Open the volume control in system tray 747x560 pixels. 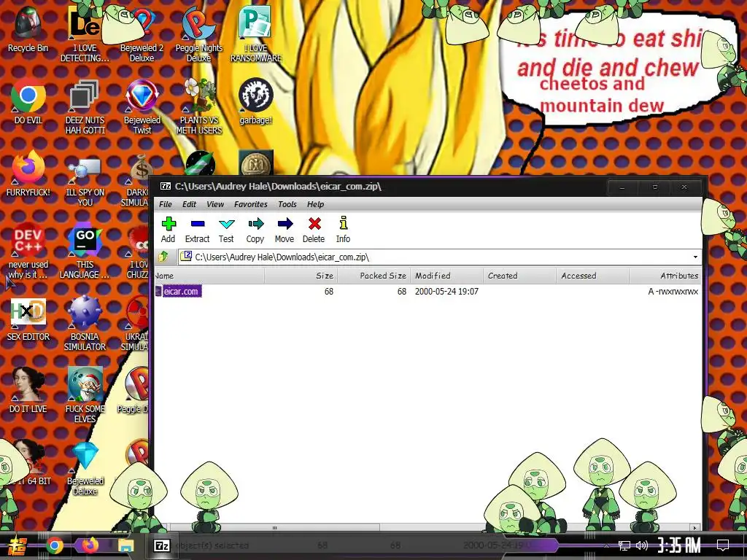click(x=642, y=545)
